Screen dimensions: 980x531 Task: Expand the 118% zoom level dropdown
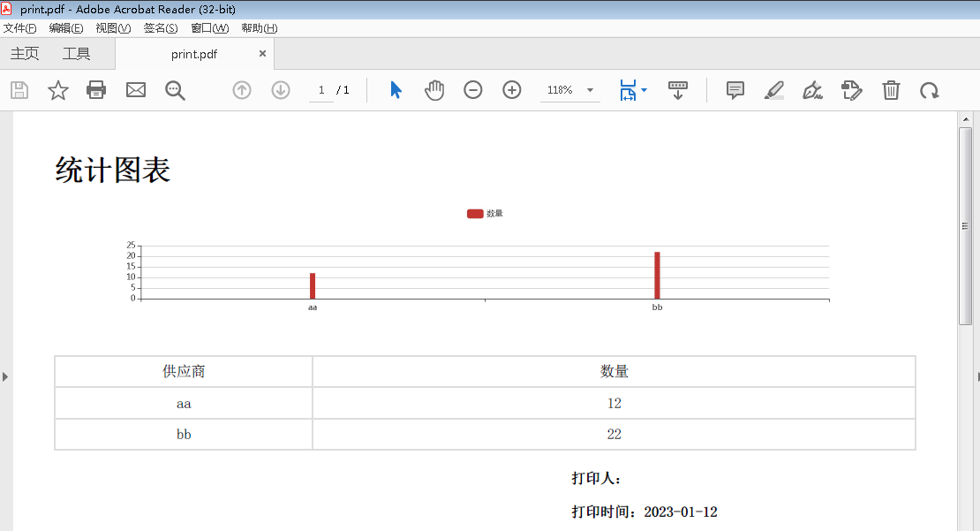590,90
